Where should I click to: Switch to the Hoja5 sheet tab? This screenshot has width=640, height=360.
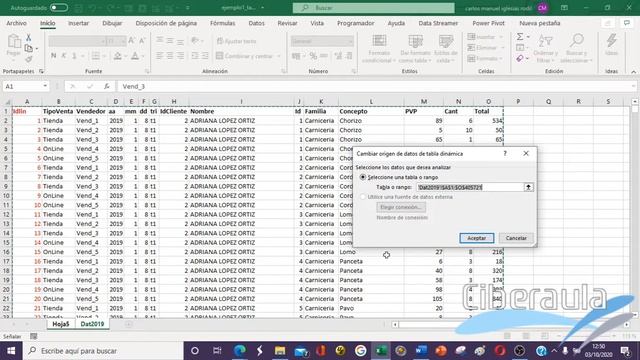[61, 324]
